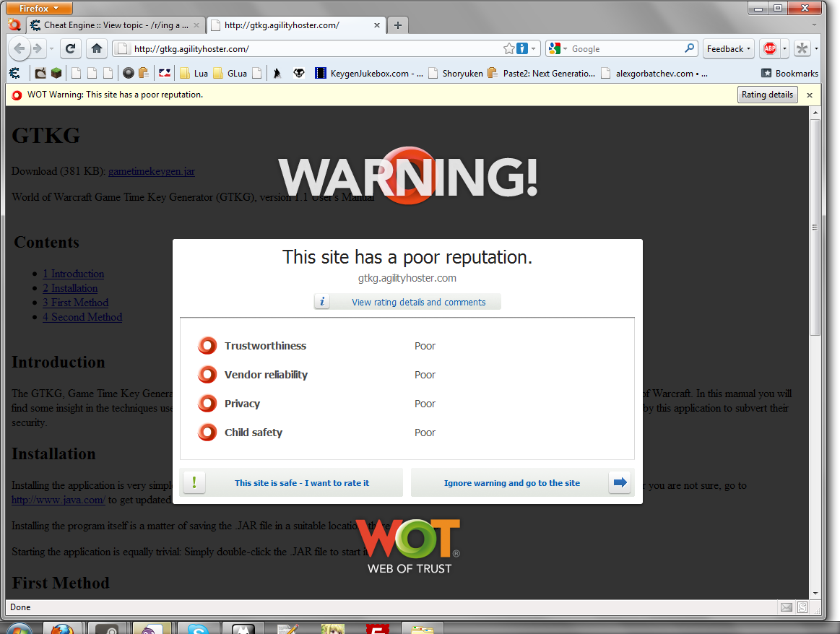The height and width of the screenshot is (634, 840).
Task: Click the search magnifier icon
Action: (x=690, y=48)
